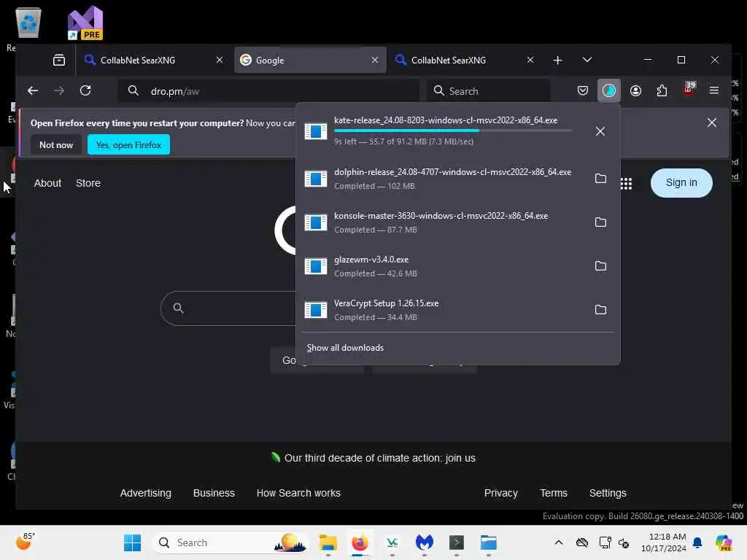Cancel the kate-release download
Screen dimensions: 747x560
[x=600, y=131]
